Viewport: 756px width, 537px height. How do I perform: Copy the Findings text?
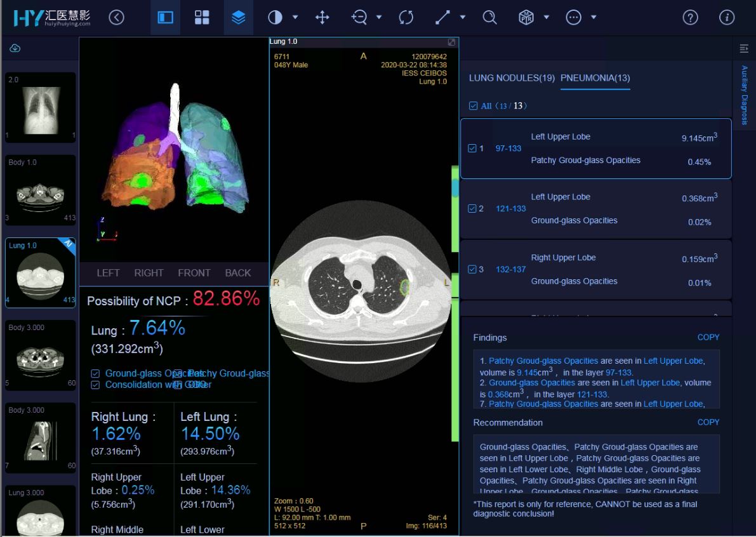click(x=708, y=338)
